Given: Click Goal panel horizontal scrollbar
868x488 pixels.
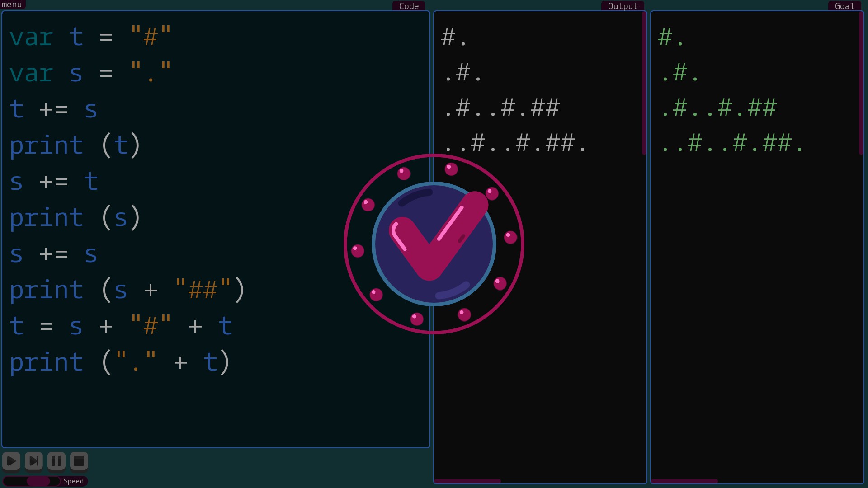Looking at the screenshot, I should [684, 481].
